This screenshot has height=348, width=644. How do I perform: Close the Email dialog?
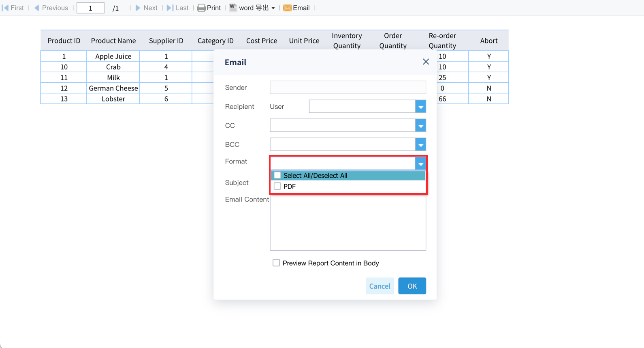[426, 62]
